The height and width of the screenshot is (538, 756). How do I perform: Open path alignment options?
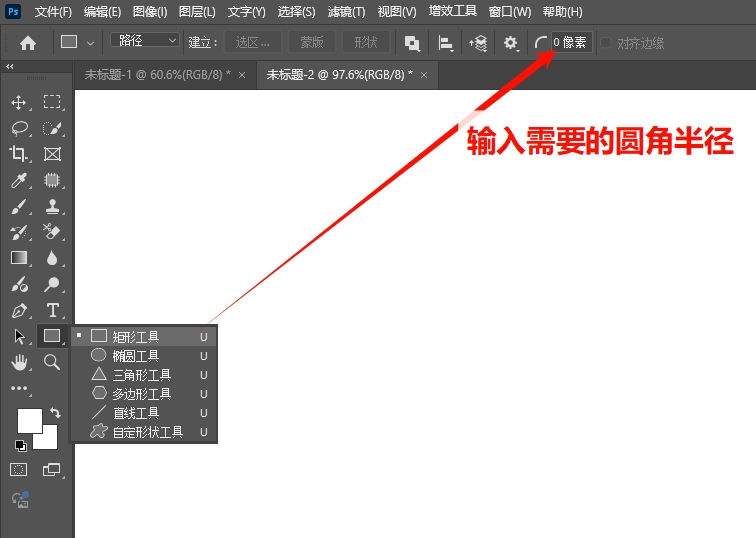click(445, 43)
